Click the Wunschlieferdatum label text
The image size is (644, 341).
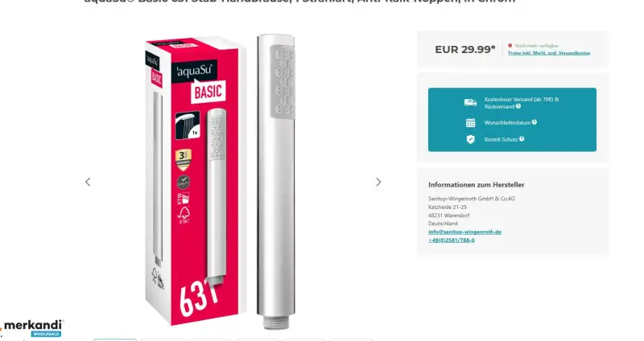(x=507, y=122)
